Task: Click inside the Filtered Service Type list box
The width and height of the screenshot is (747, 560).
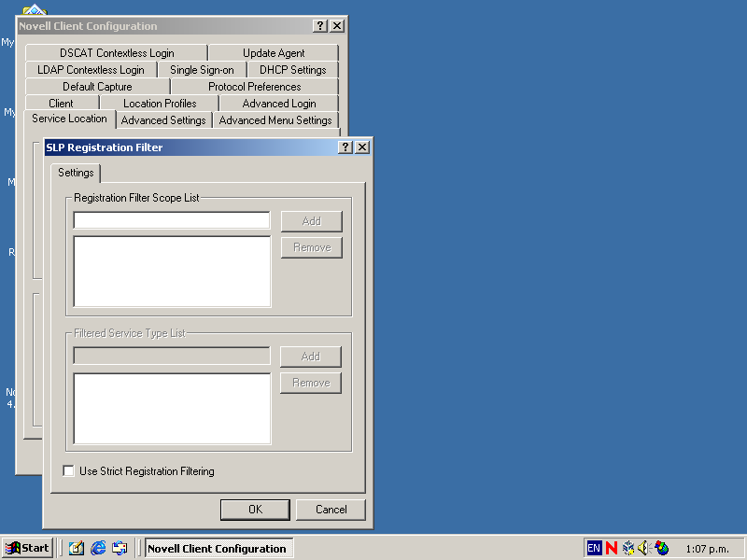Action: pyautogui.click(x=172, y=409)
